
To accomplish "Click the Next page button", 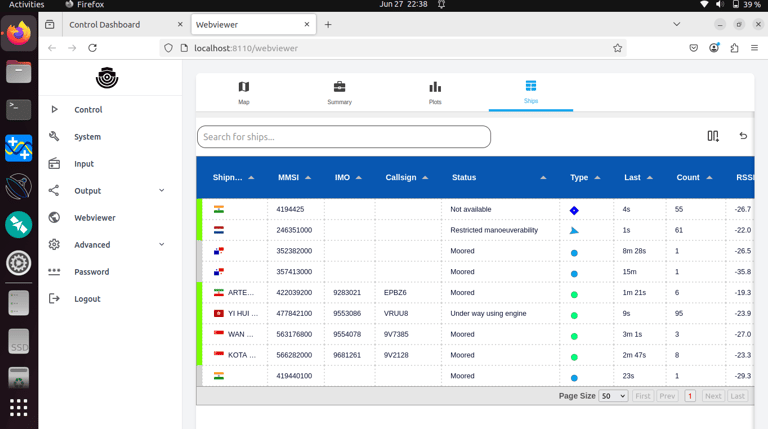I will [x=713, y=396].
